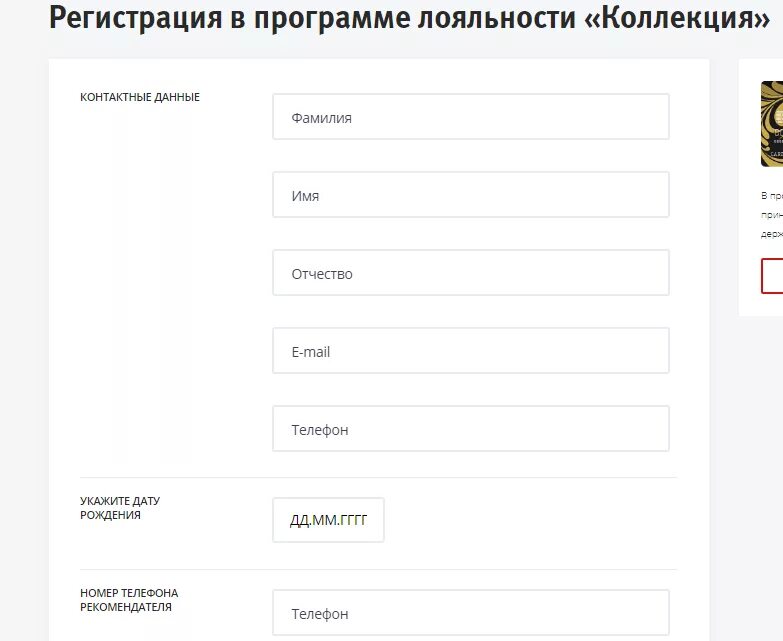
Task: Click the ДД.ММ.ГГГГ placeholder text
Action: (328, 520)
